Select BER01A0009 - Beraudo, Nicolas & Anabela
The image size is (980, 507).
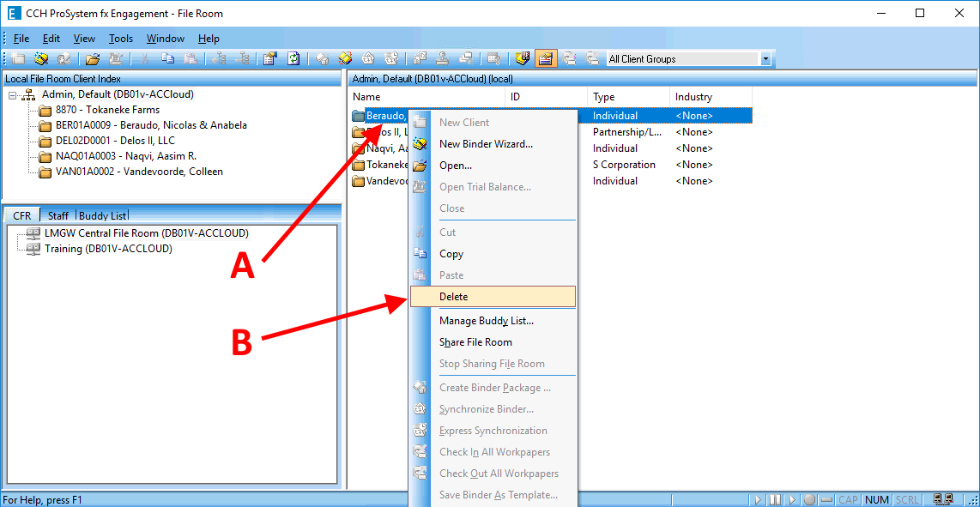coord(151,125)
